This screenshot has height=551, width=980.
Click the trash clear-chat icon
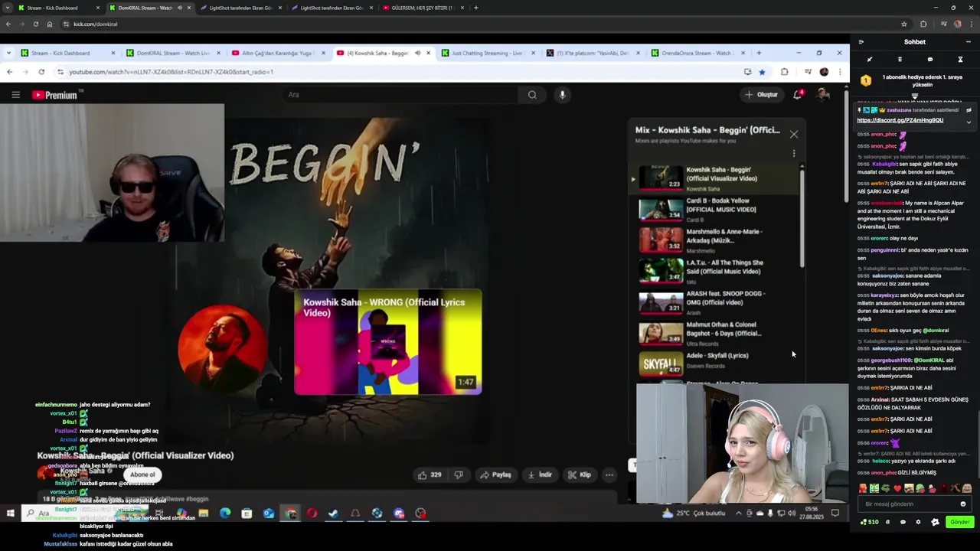(900, 59)
